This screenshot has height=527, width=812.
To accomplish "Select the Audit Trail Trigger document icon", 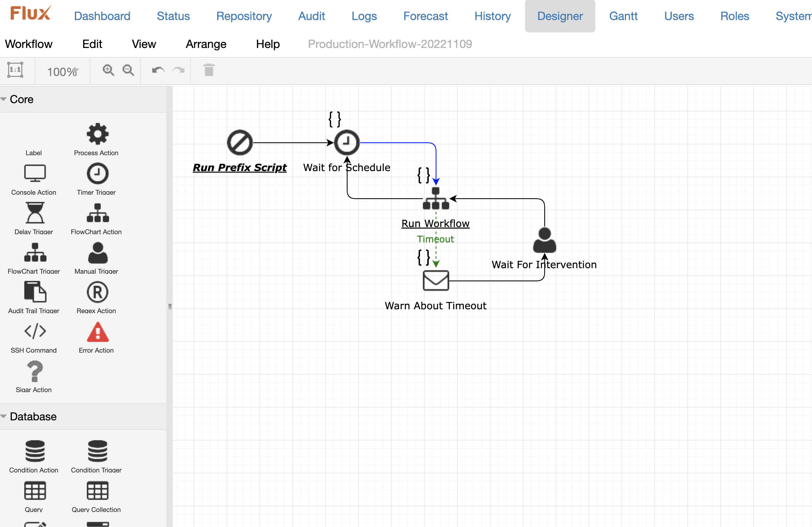I will [35, 292].
